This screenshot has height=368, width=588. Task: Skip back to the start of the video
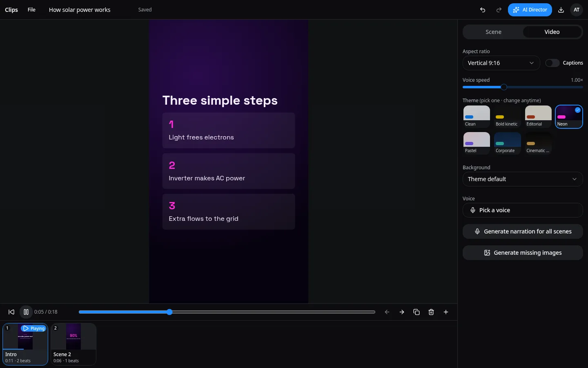pyautogui.click(x=11, y=312)
